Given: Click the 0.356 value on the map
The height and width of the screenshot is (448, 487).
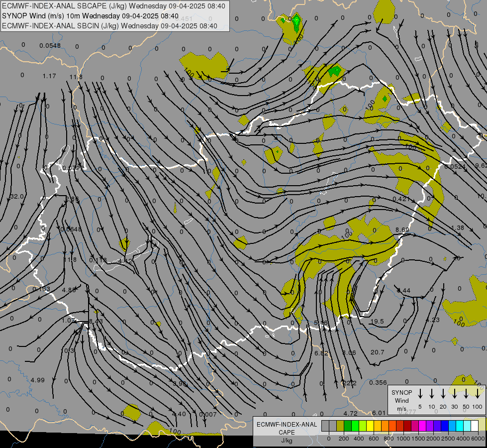Looking at the screenshot, I should [378, 383].
